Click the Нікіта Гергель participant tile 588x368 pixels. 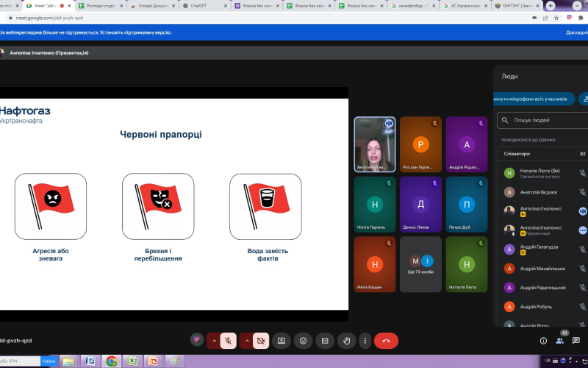coord(375,205)
